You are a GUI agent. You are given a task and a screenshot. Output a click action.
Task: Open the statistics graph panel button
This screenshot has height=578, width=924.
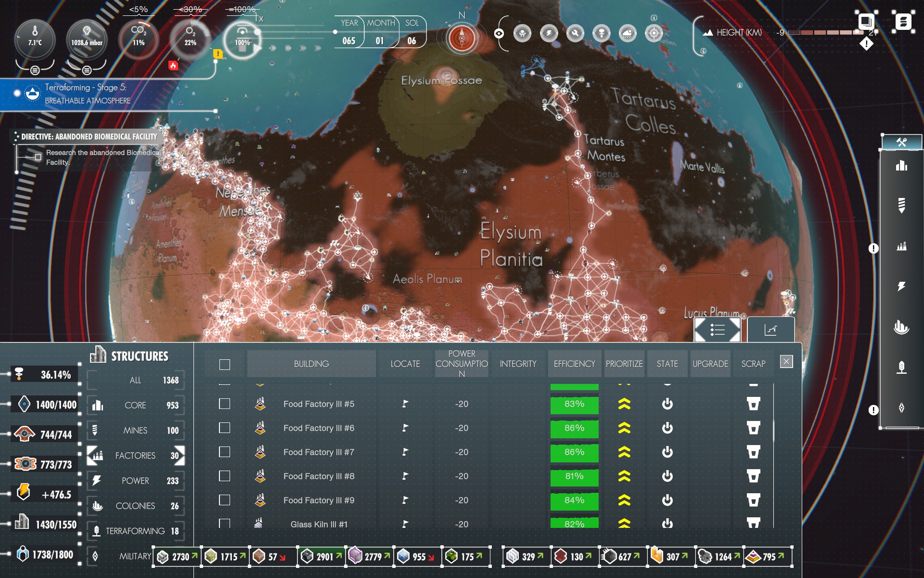tap(770, 330)
